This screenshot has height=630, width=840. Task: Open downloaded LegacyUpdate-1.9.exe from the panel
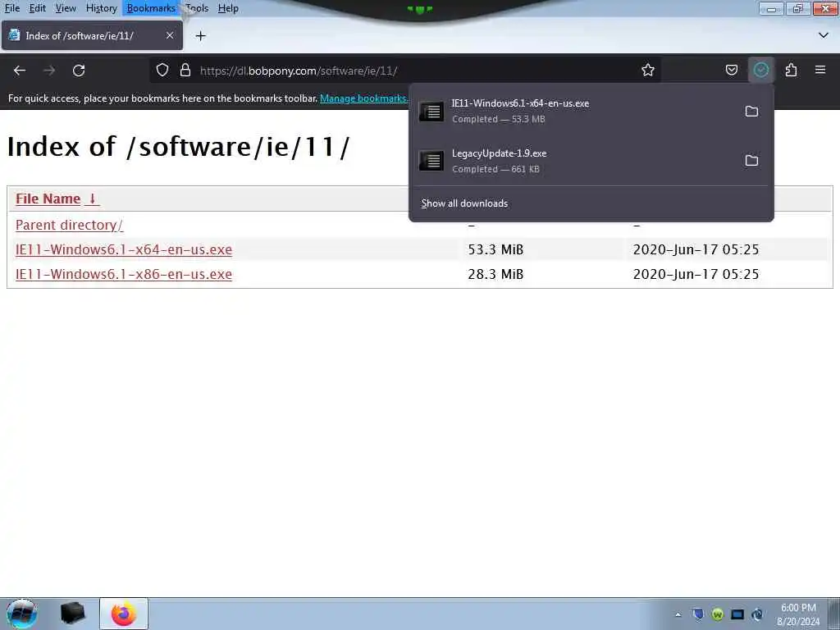point(576,160)
